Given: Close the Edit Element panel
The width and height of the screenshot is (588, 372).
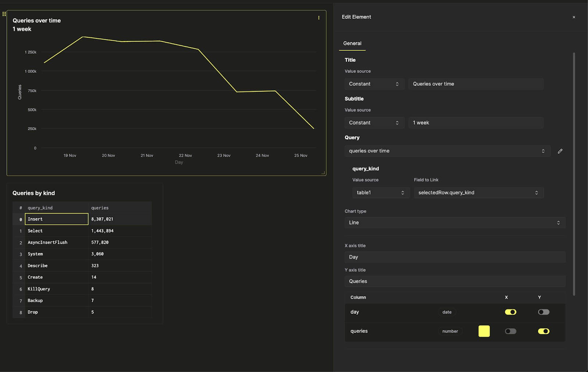Looking at the screenshot, I should click(x=574, y=17).
